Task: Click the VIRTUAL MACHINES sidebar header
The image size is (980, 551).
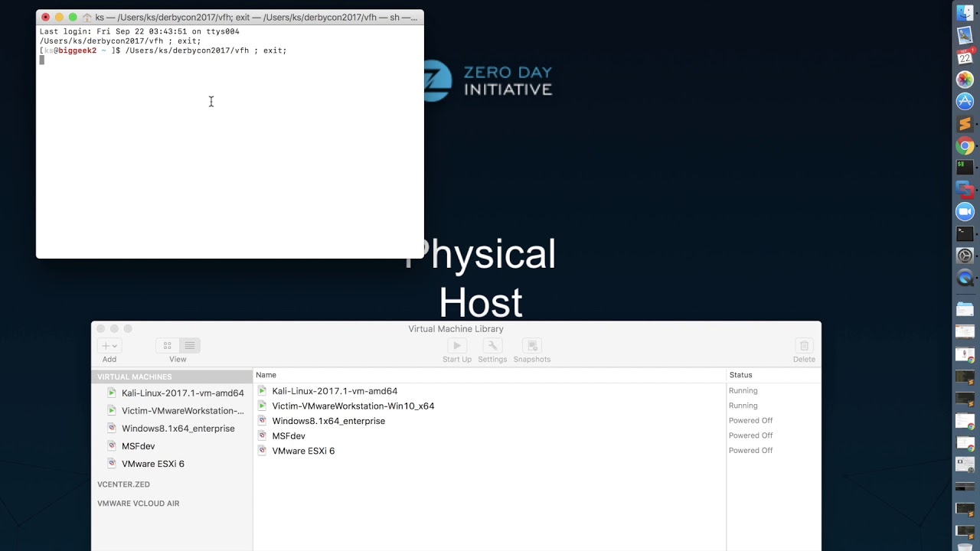Action: pos(135,377)
